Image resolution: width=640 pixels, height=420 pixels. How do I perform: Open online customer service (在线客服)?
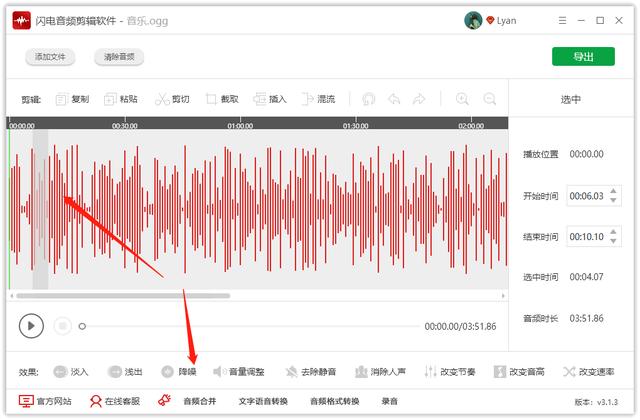coord(115,401)
